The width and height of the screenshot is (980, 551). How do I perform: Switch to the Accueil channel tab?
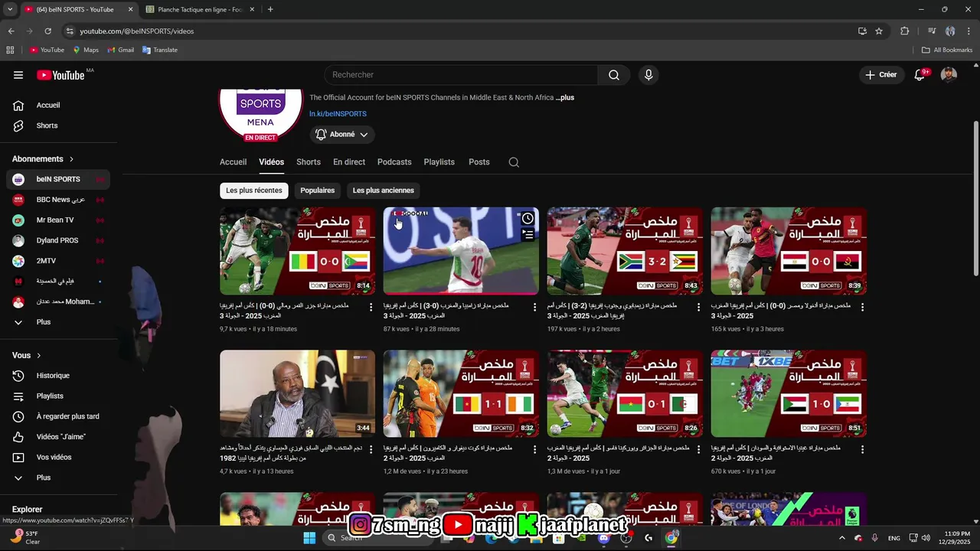click(233, 162)
